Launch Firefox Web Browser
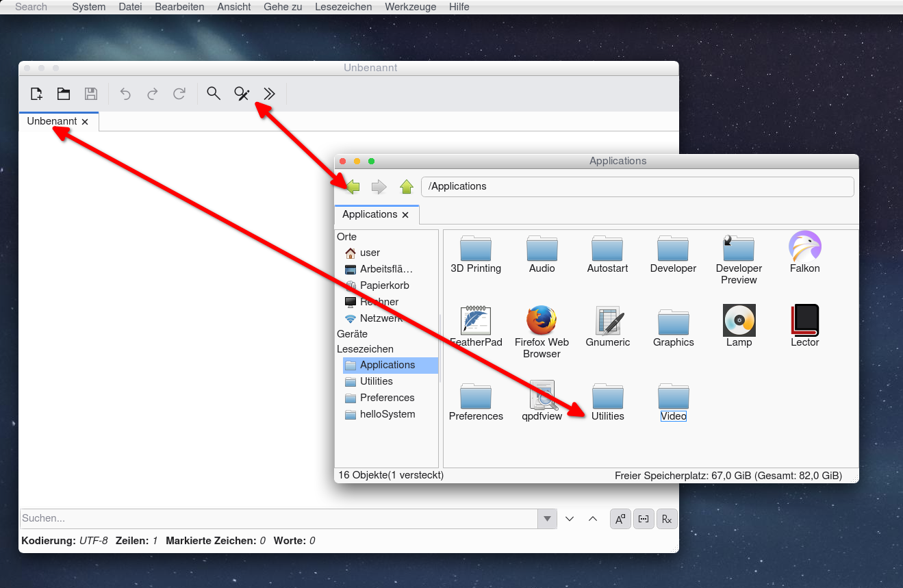Image resolution: width=903 pixels, height=588 pixels. (542, 320)
